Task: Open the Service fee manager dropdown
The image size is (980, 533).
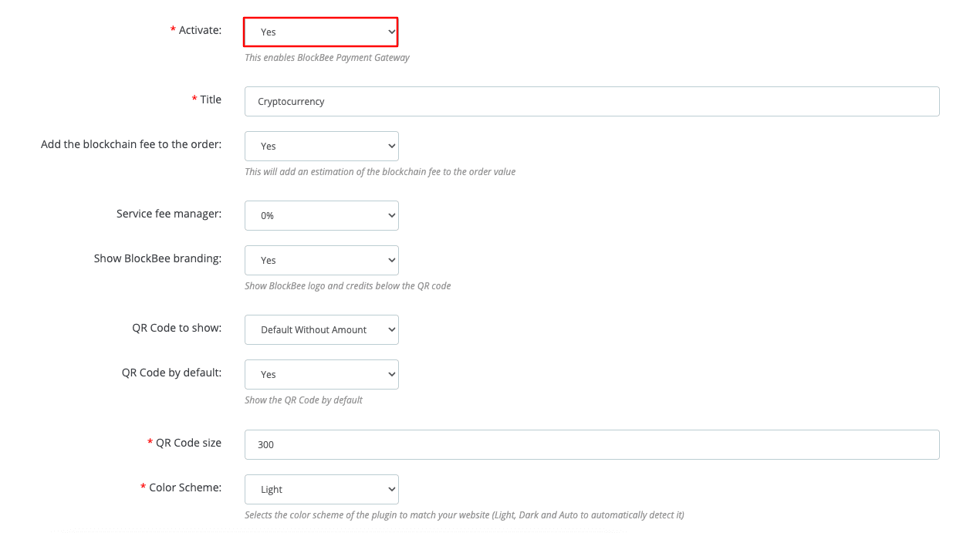Action: click(x=321, y=215)
